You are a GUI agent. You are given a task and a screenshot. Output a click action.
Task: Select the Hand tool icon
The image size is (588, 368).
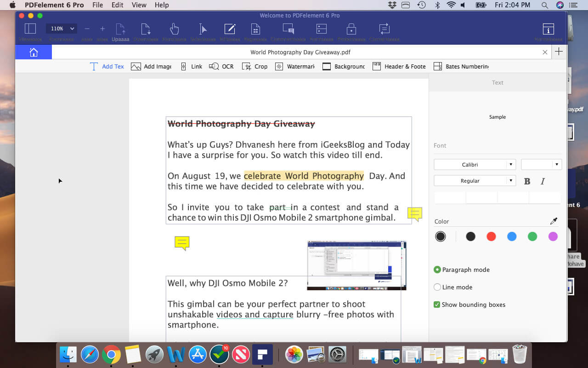pos(174,29)
